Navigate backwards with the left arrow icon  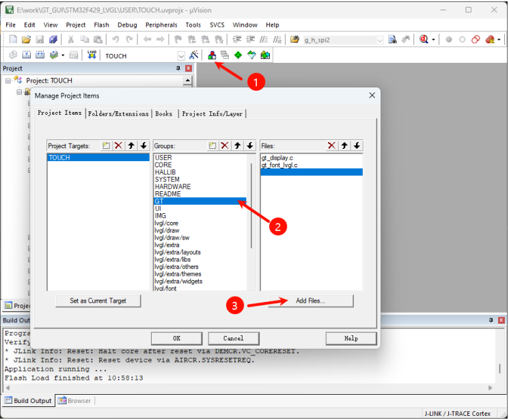tap(147, 40)
